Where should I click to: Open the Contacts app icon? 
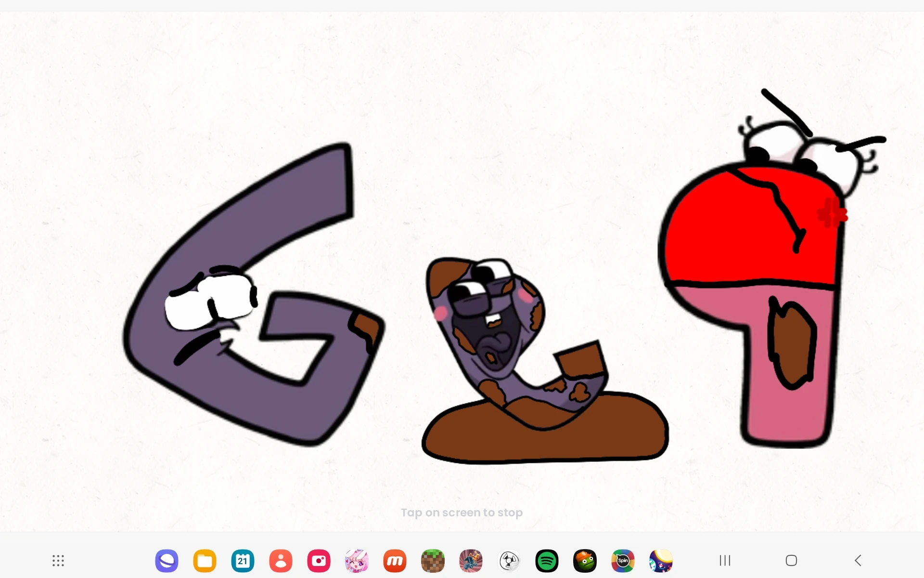tap(281, 561)
